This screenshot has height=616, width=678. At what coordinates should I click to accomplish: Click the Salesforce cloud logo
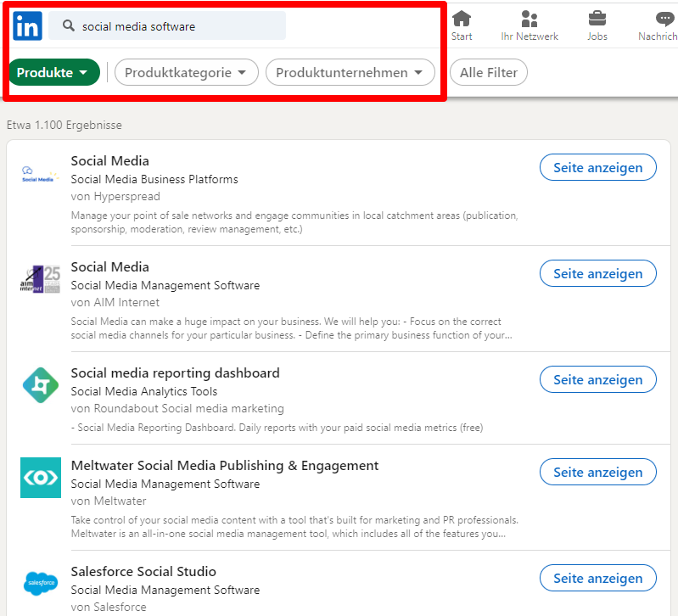click(x=41, y=583)
